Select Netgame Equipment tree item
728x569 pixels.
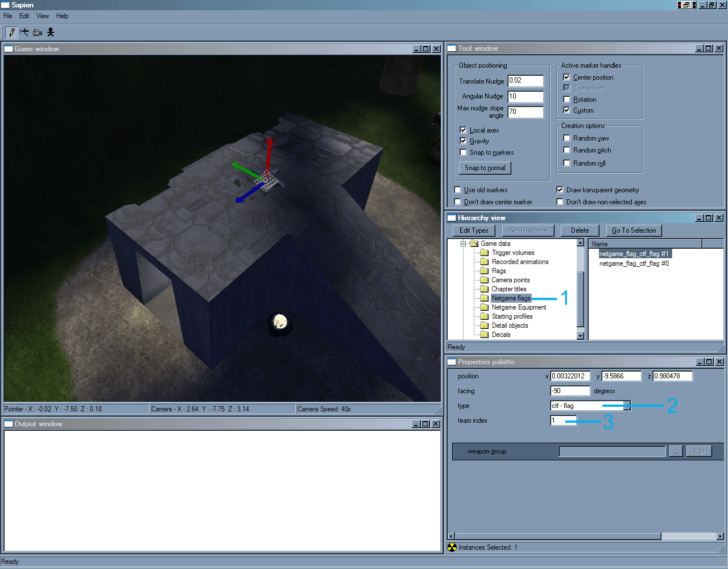pos(519,307)
